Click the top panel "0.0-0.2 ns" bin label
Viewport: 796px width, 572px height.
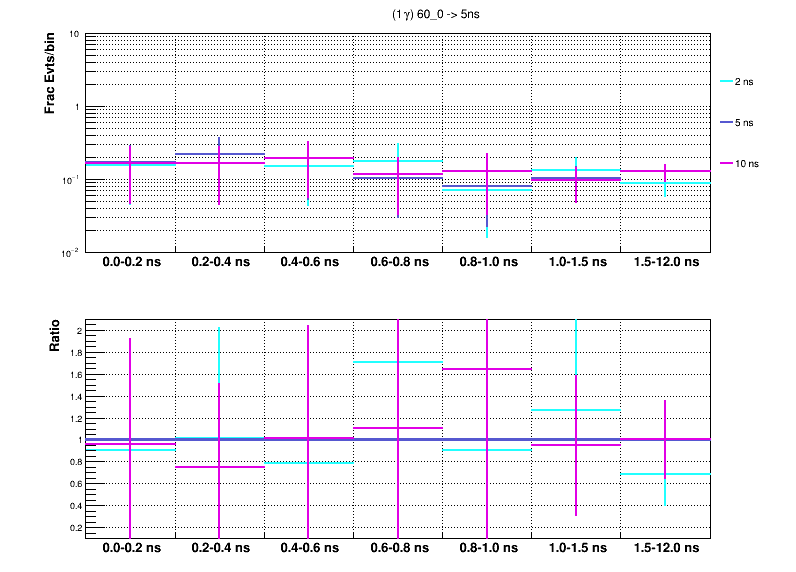click(131, 263)
